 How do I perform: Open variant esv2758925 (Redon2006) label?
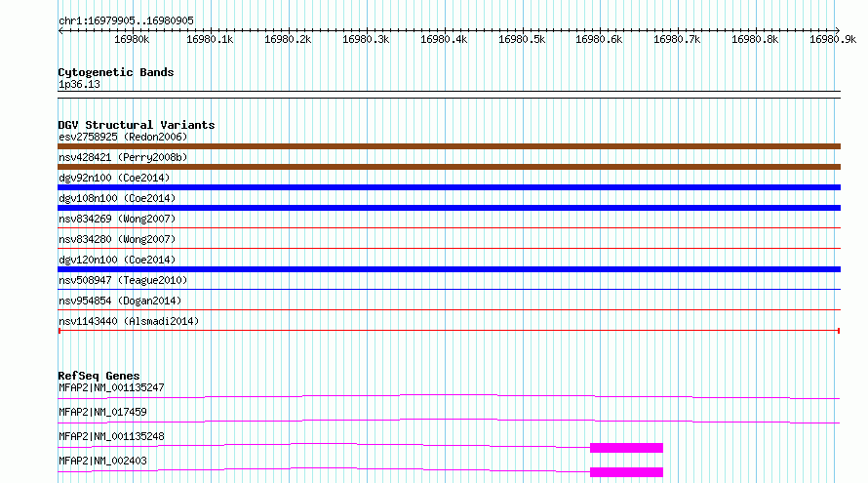(x=123, y=137)
